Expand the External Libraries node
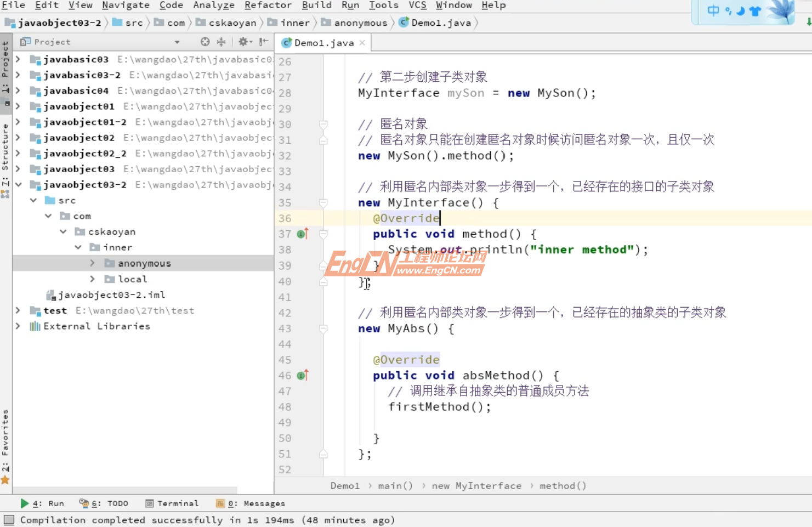The width and height of the screenshot is (812, 527). pyautogui.click(x=18, y=326)
